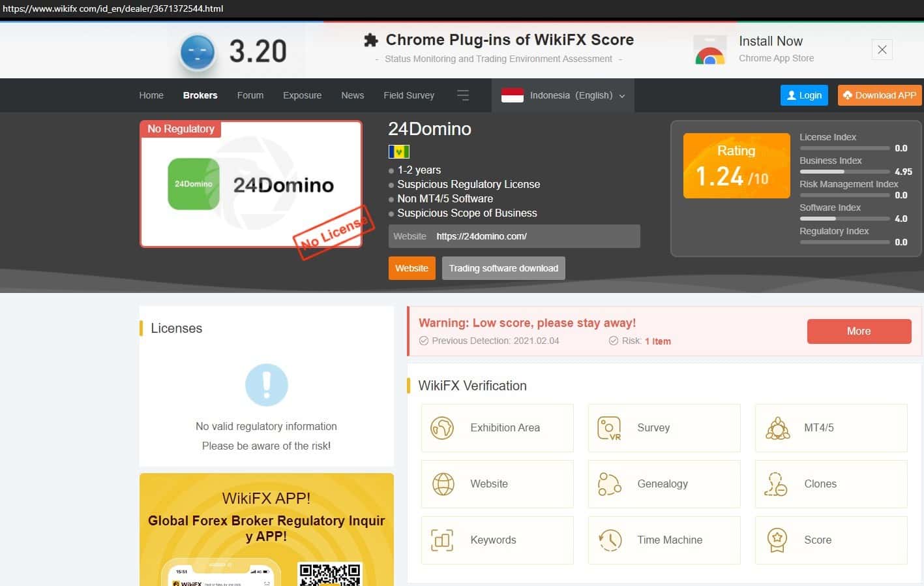Click Trading software download button
Screen dimensions: 924x586
503,268
